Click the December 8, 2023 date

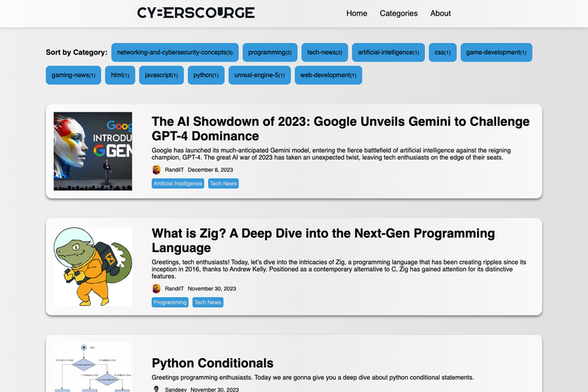[210, 170]
